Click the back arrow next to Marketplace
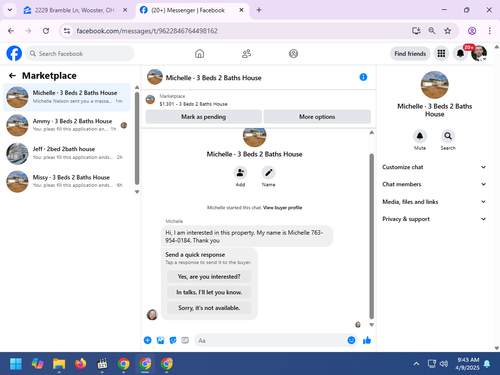Viewport: 500px width, 375px height. [12, 76]
